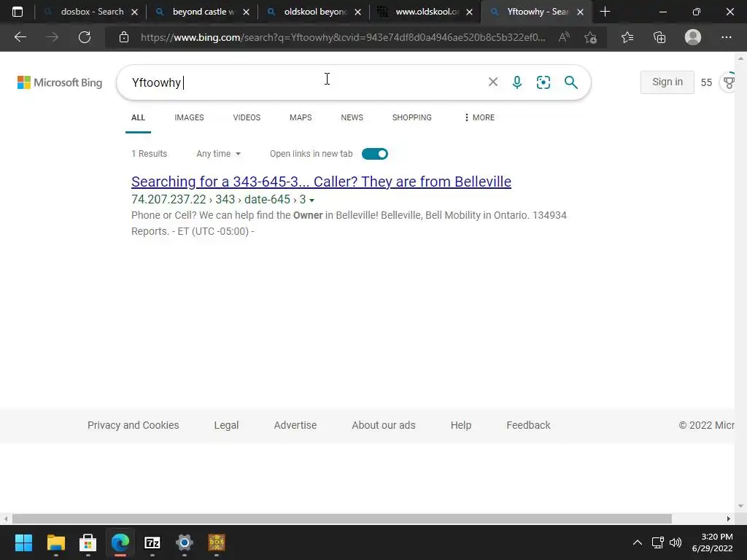Start voice search with the microphone
The width and height of the screenshot is (747, 560).
click(517, 82)
